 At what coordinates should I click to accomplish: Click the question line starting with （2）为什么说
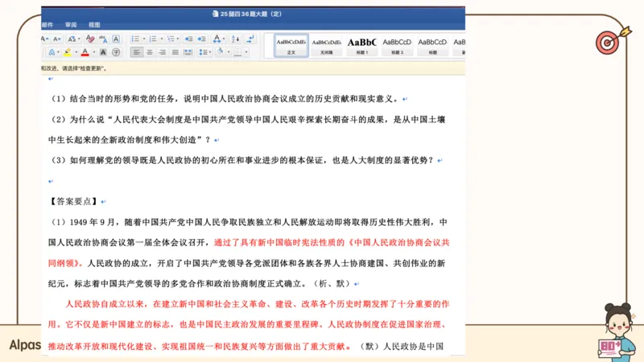tap(248, 119)
